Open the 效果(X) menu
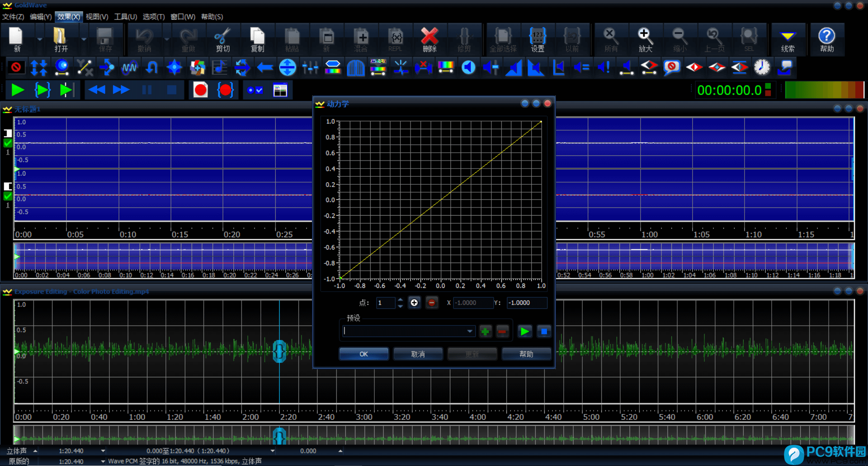 tap(69, 17)
